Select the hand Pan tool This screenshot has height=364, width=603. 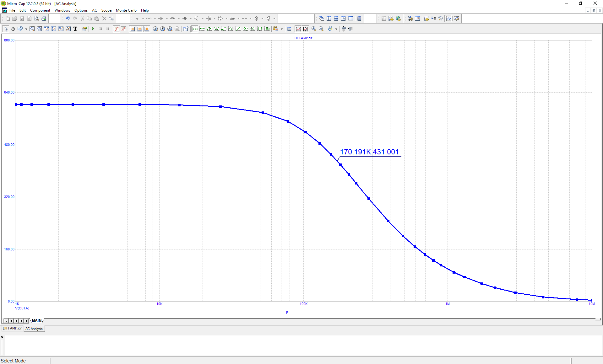13,29
